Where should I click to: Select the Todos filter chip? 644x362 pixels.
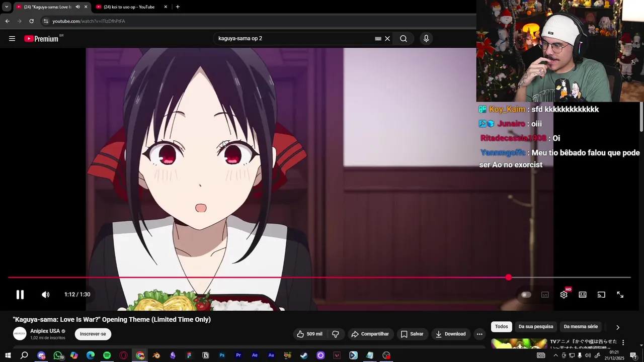[502, 327]
